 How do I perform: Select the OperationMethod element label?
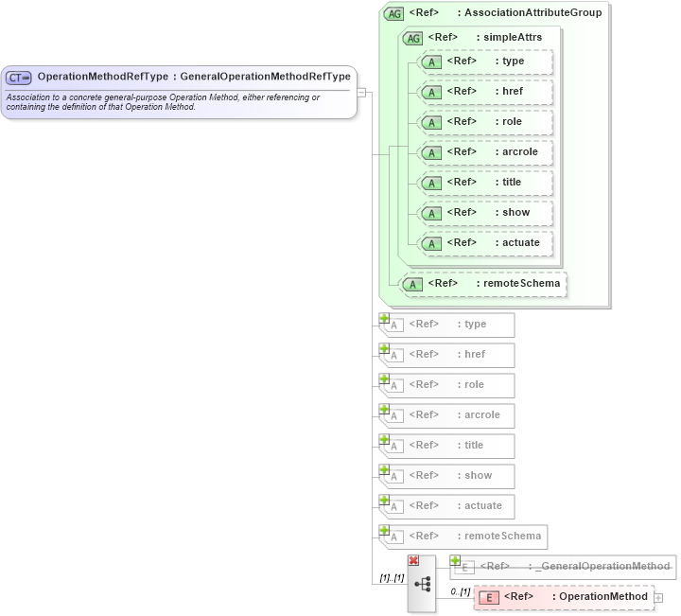click(x=603, y=596)
